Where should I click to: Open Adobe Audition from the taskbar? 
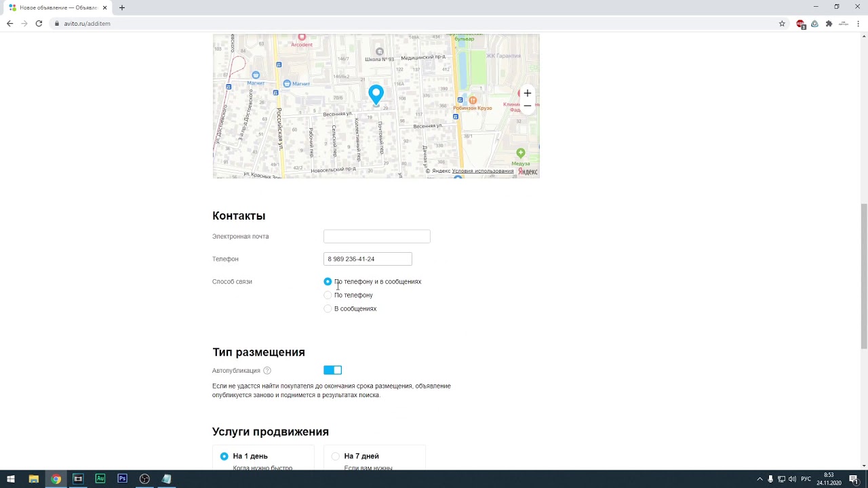[x=100, y=479]
